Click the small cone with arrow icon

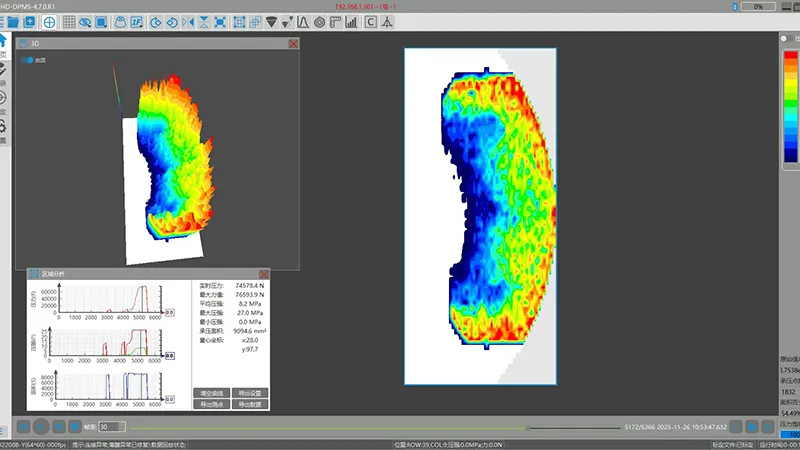(287, 22)
